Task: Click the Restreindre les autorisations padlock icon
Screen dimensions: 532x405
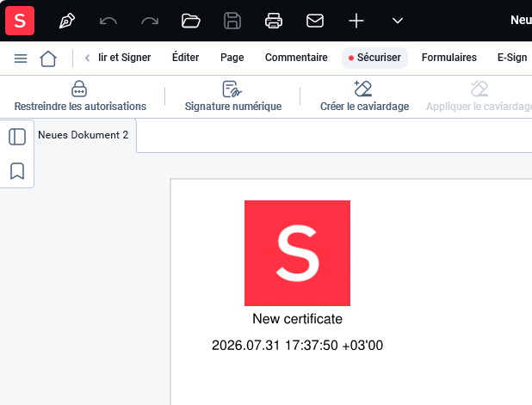Action: (79, 89)
